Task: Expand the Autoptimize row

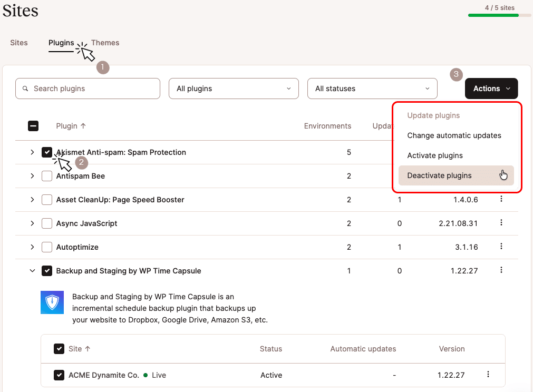Action: point(32,247)
